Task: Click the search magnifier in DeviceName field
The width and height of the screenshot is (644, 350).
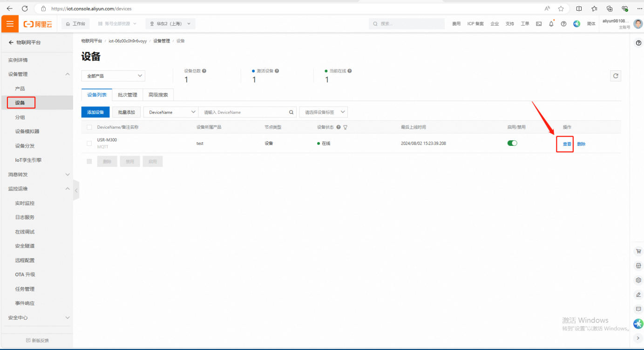Action: point(291,112)
